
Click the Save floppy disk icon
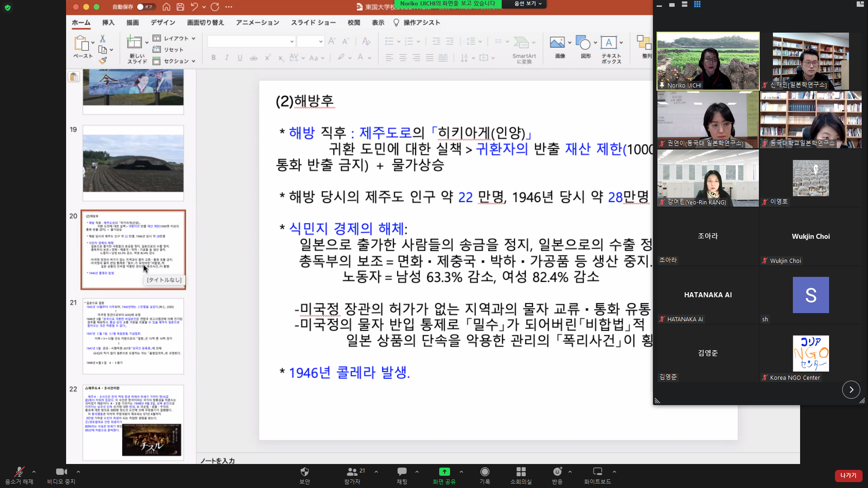pos(180,7)
